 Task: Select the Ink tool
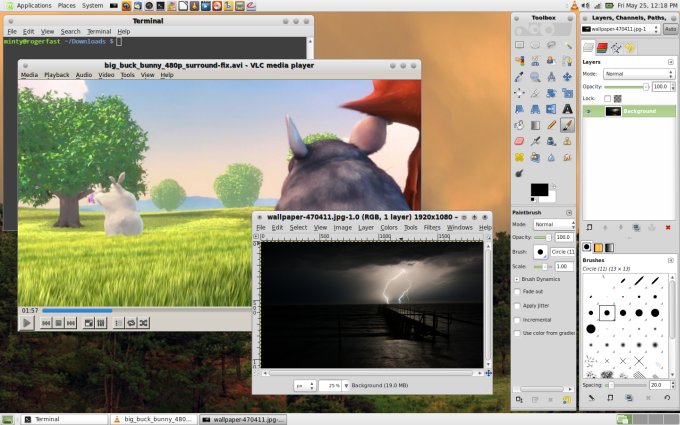[x=551, y=141]
